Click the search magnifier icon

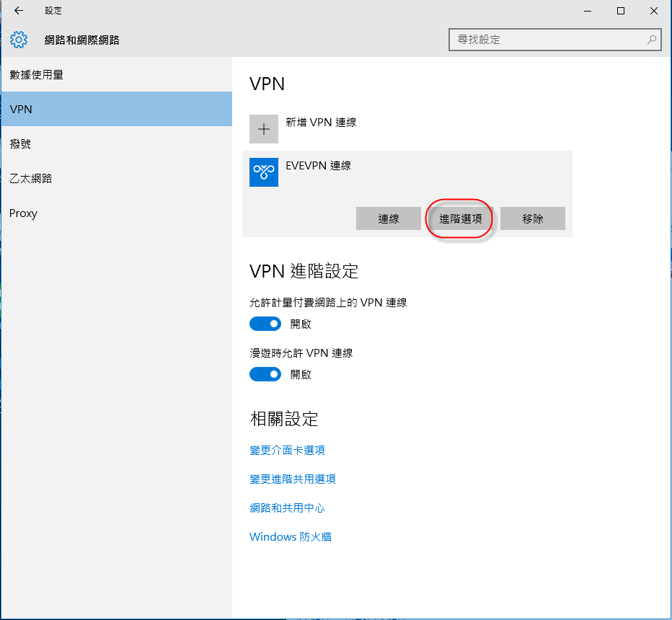click(x=651, y=40)
